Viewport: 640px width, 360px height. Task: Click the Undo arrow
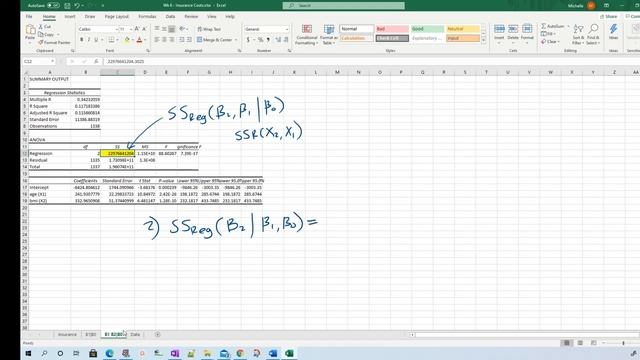(x=76, y=6)
